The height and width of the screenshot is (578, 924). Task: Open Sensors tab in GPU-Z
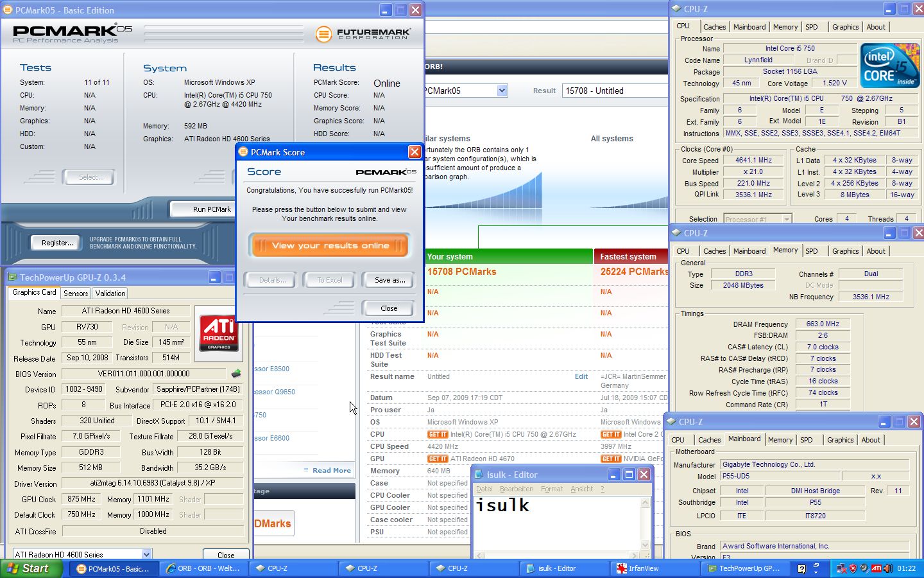(76, 293)
